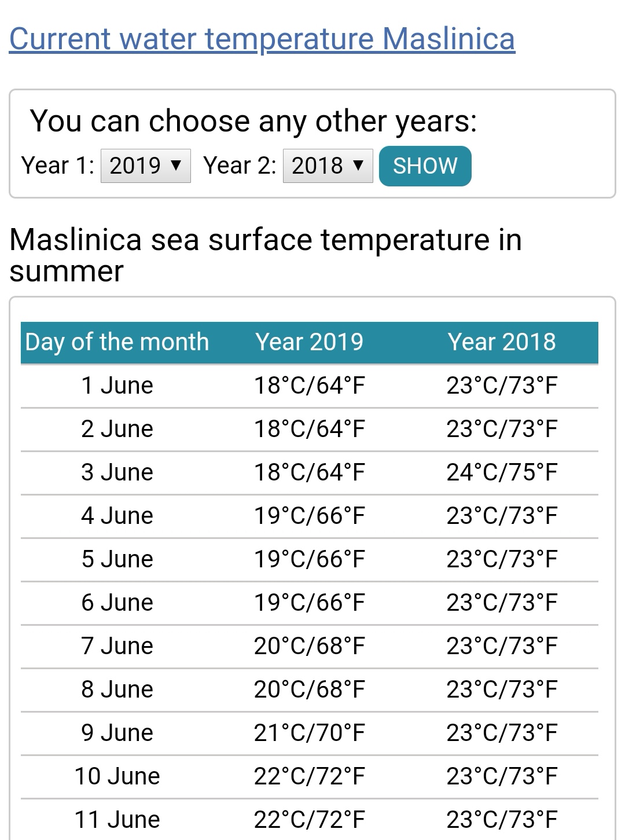Click the 2019 temperature for 9 June
Screen dimensions: 625x840
pyautogui.click(x=309, y=733)
